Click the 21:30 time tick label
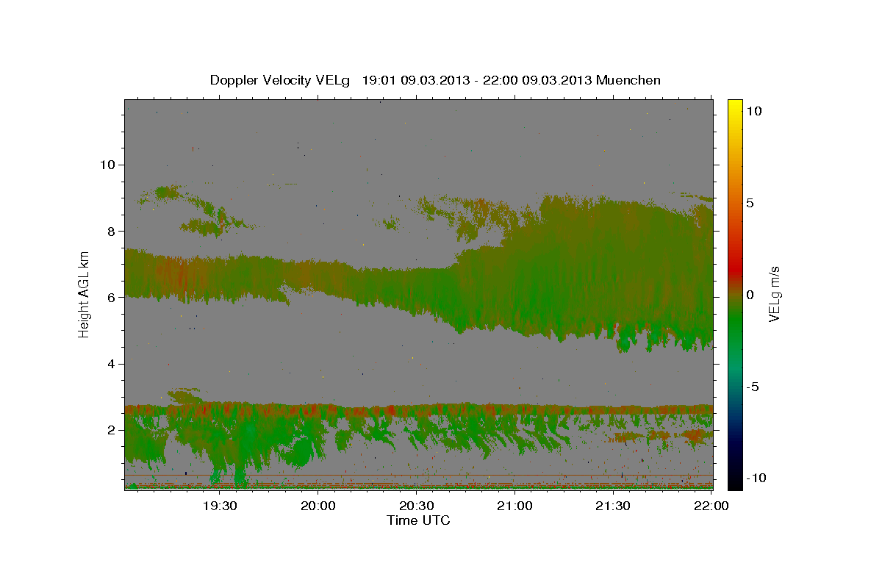Viewport: 882px width, 588px height. click(x=612, y=506)
